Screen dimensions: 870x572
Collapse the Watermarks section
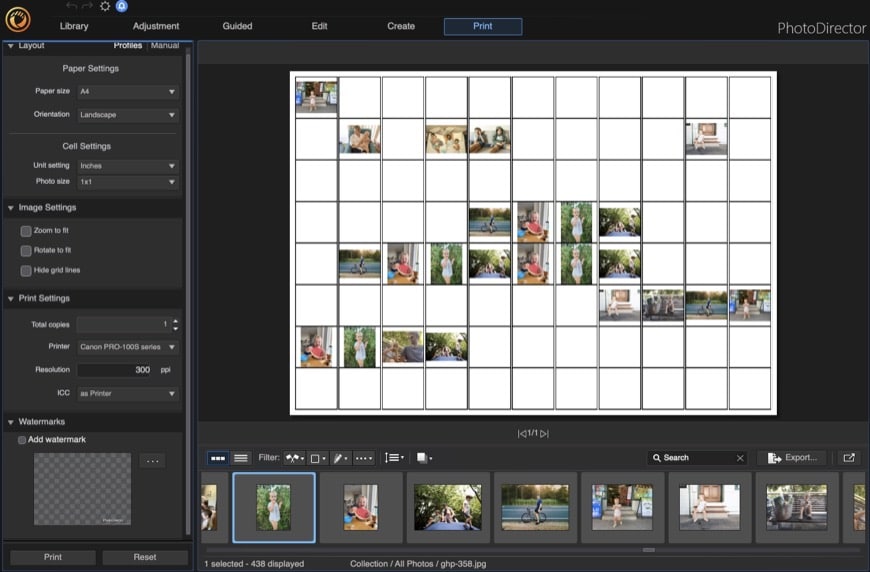click(11, 423)
